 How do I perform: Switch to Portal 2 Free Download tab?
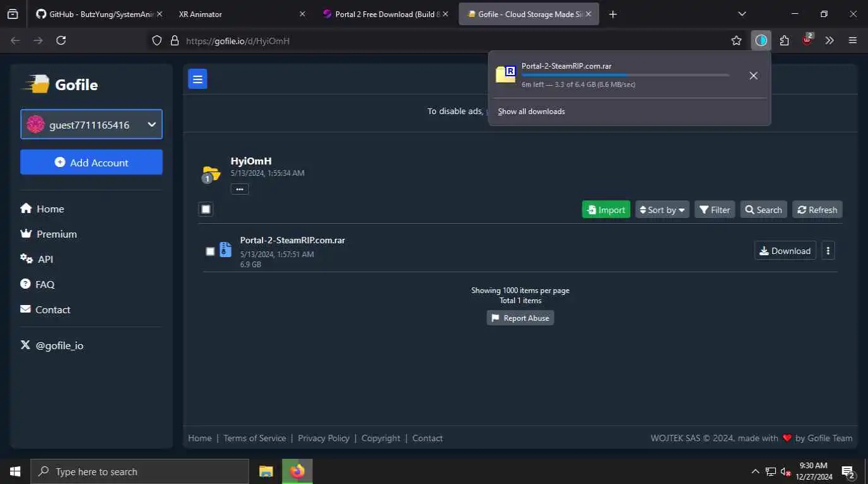coord(385,14)
